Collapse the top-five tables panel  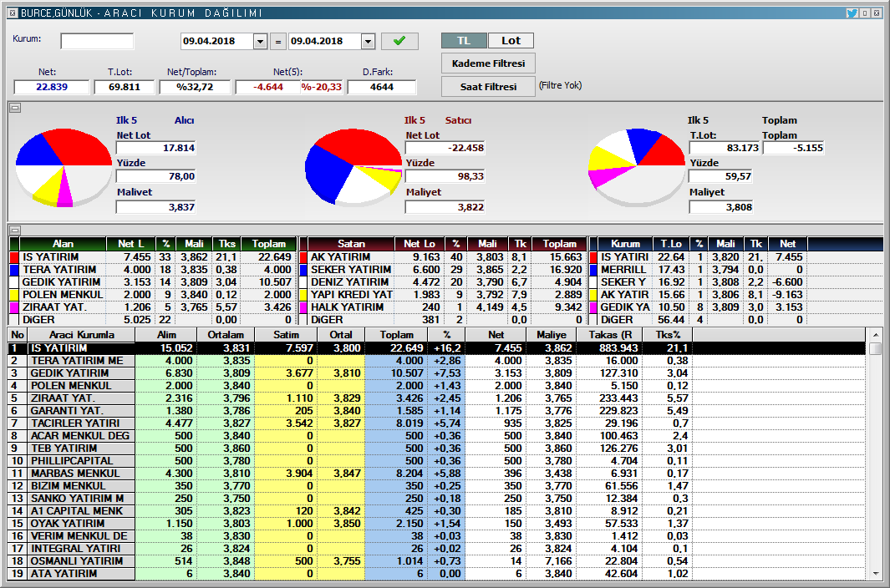[x=15, y=230]
